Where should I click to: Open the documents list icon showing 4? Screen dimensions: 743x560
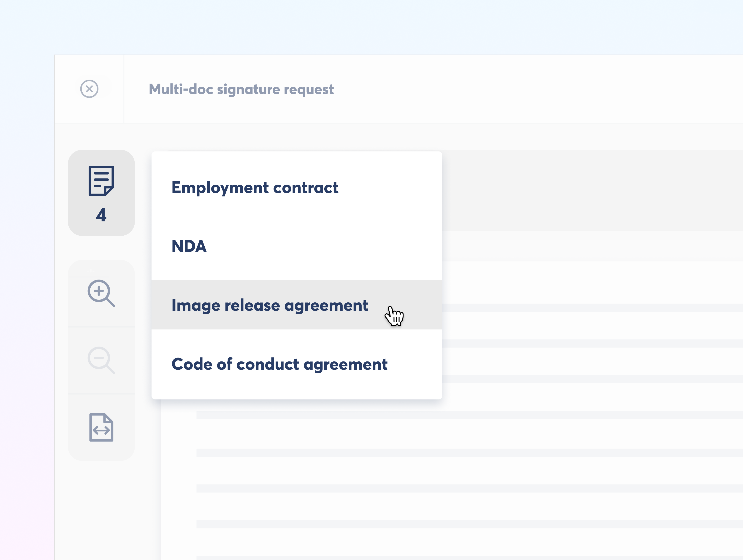pyautogui.click(x=101, y=193)
